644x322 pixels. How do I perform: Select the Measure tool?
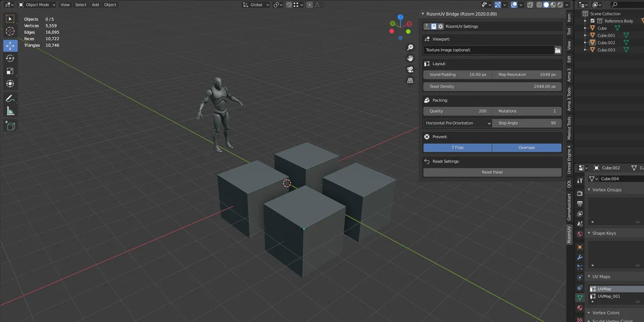[10, 111]
